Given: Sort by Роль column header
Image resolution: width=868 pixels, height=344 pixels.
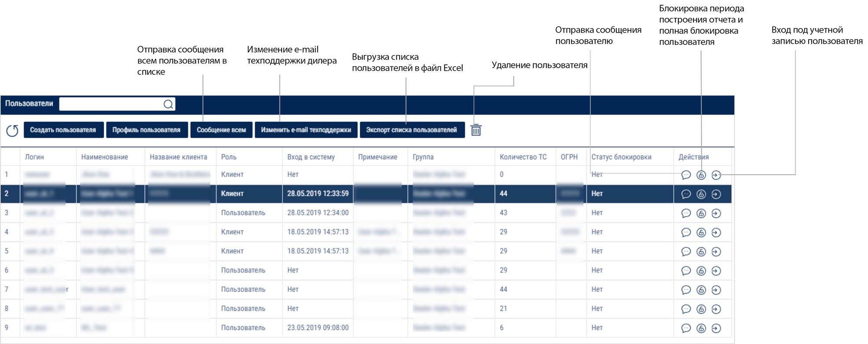Looking at the screenshot, I should tap(229, 157).
